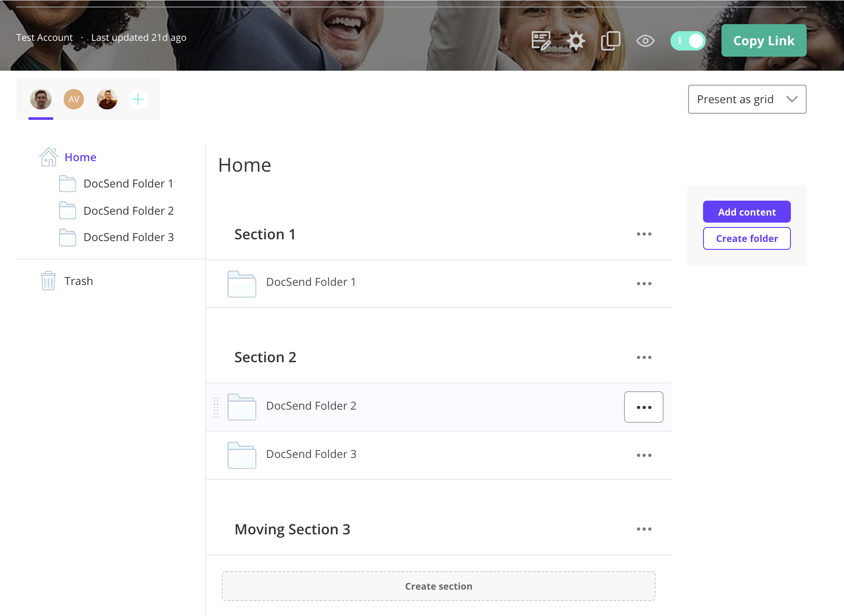Click the Copy Link button
The width and height of the screenshot is (844, 616).
[x=764, y=40]
